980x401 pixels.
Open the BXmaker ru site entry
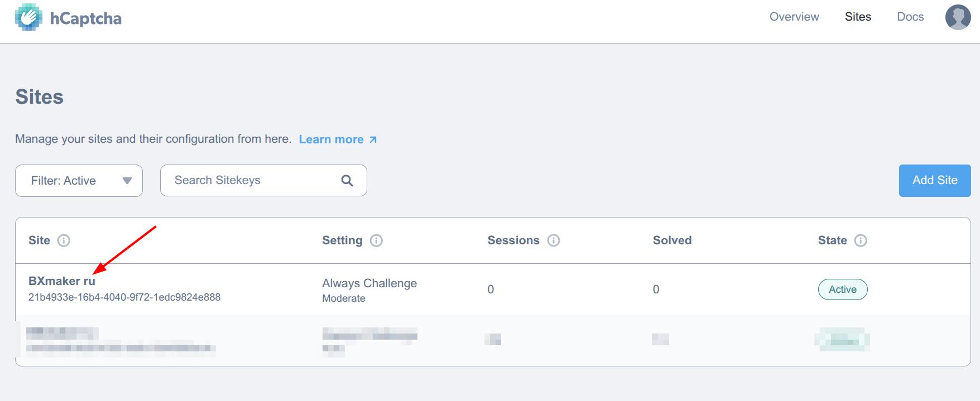[62, 281]
